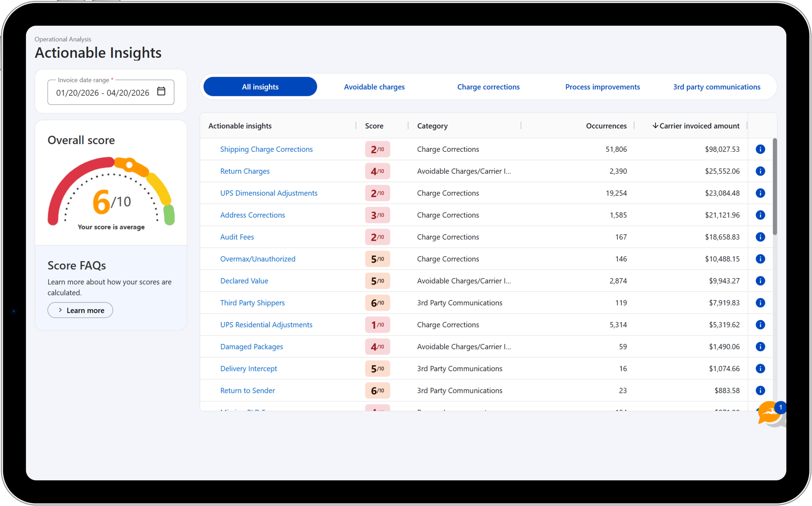Open Declared Value insight link
This screenshot has width=812, height=506.
pyautogui.click(x=244, y=281)
